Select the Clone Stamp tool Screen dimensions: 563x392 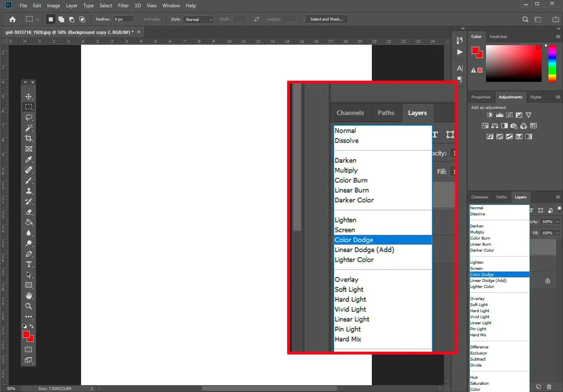(29, 191)
